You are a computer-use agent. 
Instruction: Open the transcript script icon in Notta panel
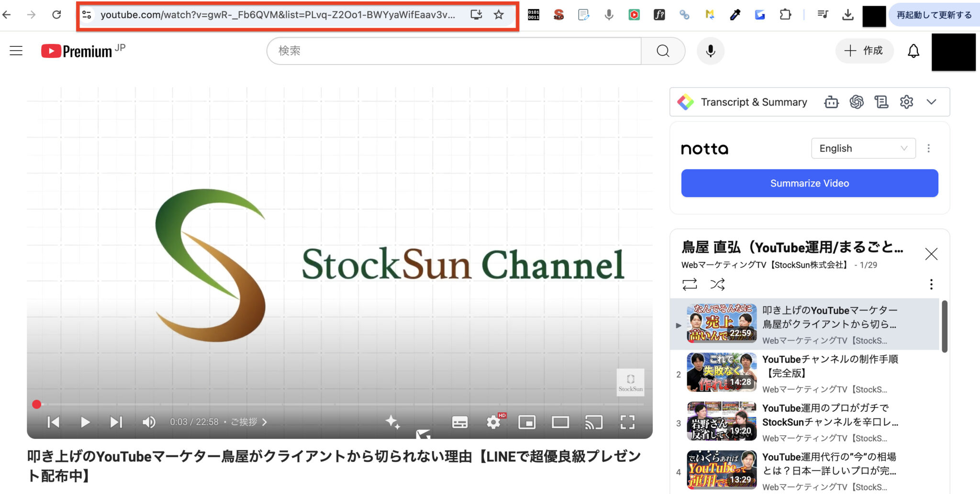click(882, 102)
